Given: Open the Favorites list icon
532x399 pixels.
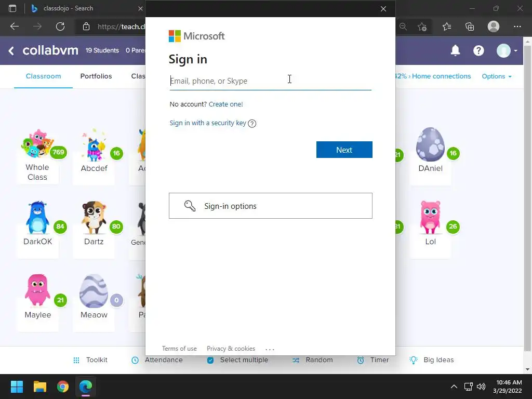Looking at the screenshot, I should click(447, 26).
